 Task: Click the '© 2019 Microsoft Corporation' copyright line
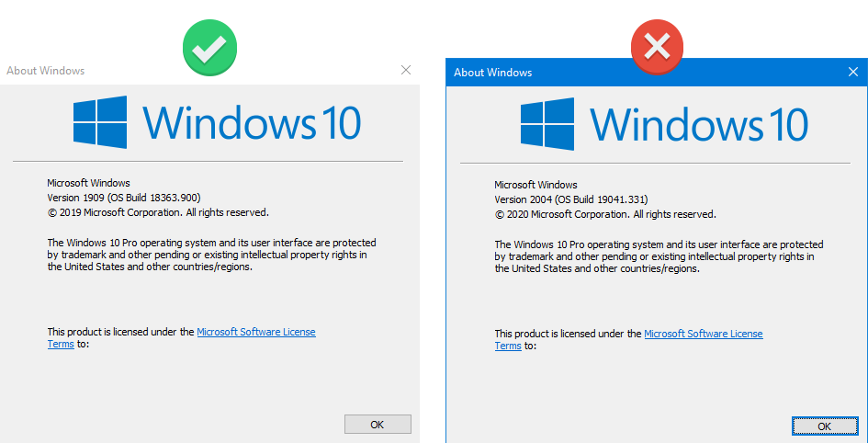pyautogui.click(x=158, y=212)
